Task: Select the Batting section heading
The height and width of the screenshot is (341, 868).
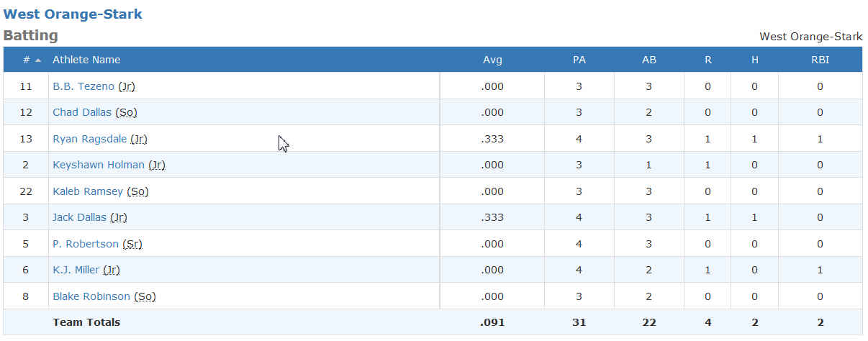Action: [31, 35]
